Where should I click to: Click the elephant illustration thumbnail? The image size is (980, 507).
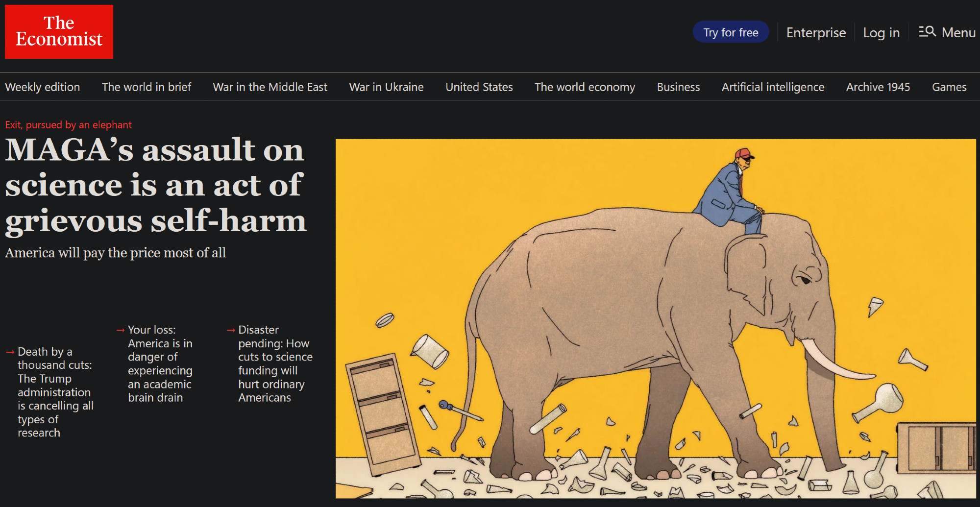pyautogui.click(x=656, y=318)
